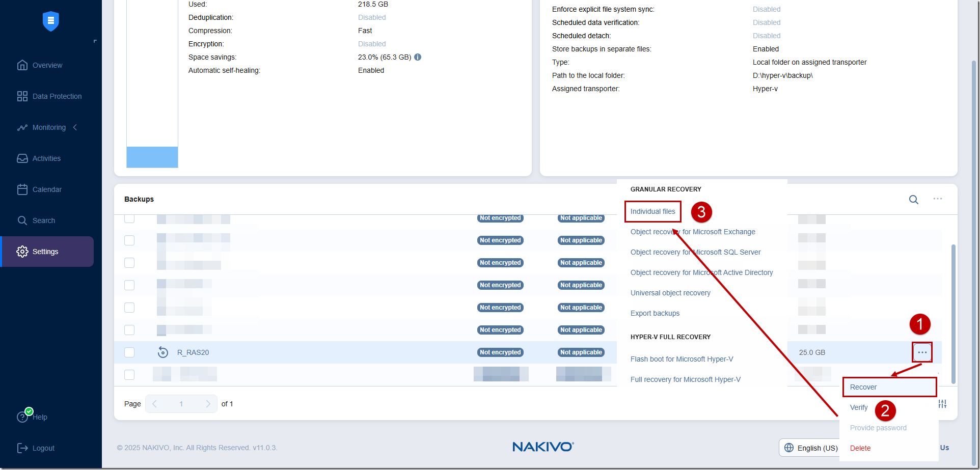The height and width of the screenshot is (470, 980).
Task: Choose Flash boot for Microsoft Hyper-V
Action: pyautogui.click(x=682, y=359)
